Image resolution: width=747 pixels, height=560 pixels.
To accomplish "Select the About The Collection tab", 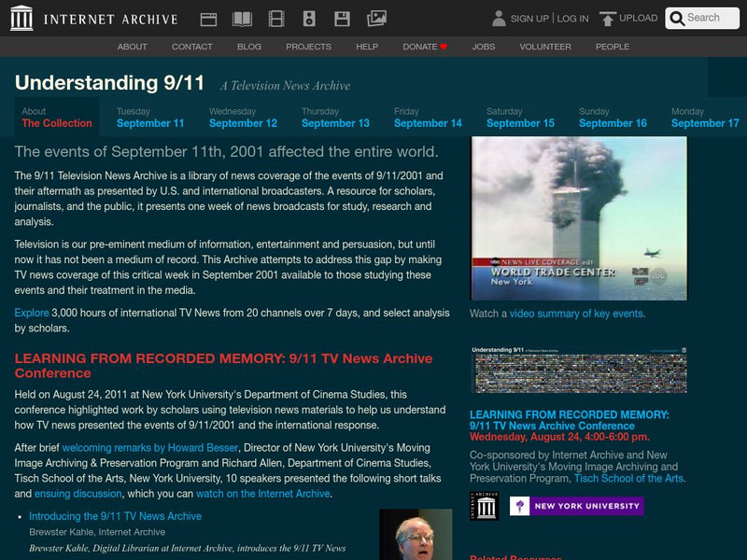I will [x=57, y=118].
